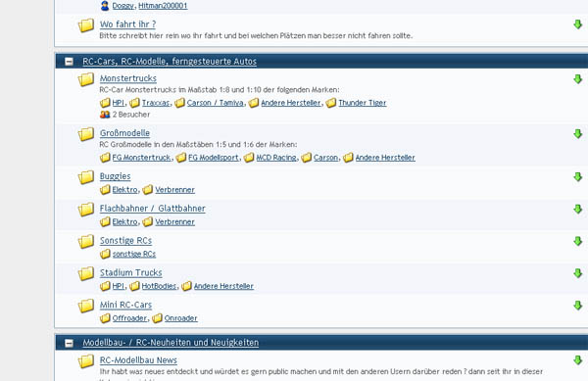The width and height of the screenshot is (588, 381).
Task: Open the HotBodies subforum
Action: (x=159, y=287)
